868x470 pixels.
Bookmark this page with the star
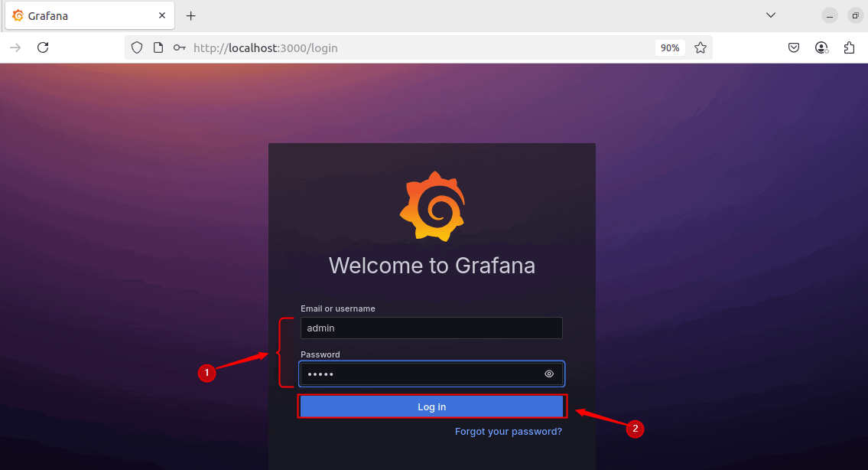701,47
